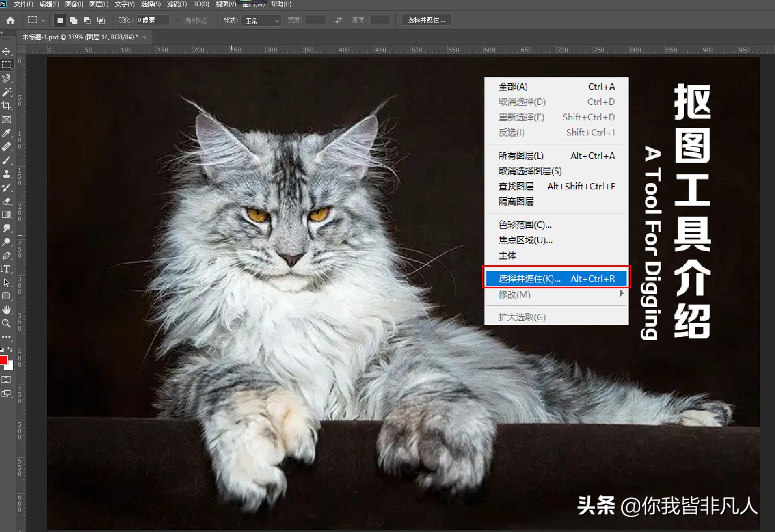Select the Crop tool
The height and width of the screenshot is (532, 775).
[7, 106]
